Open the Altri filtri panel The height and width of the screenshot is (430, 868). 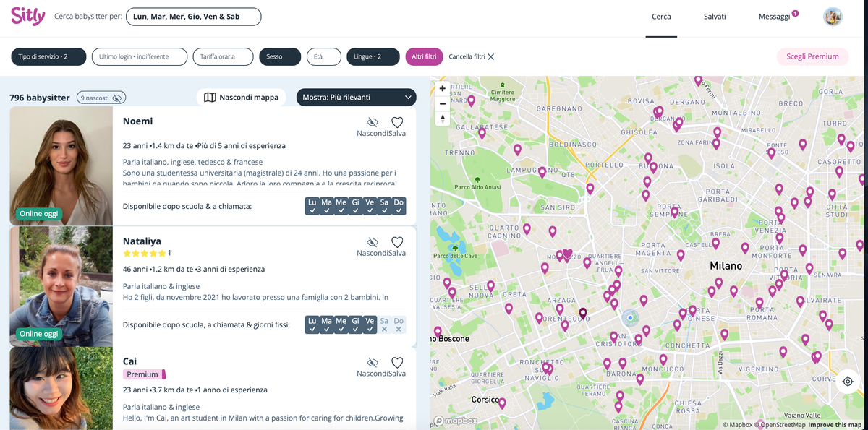click(424, 56)
